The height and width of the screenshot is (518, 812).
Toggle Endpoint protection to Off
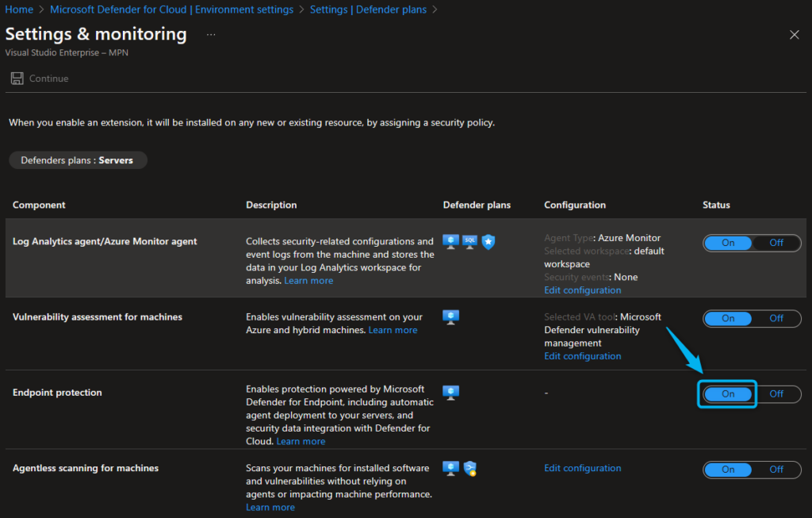[x=776, y=393]
